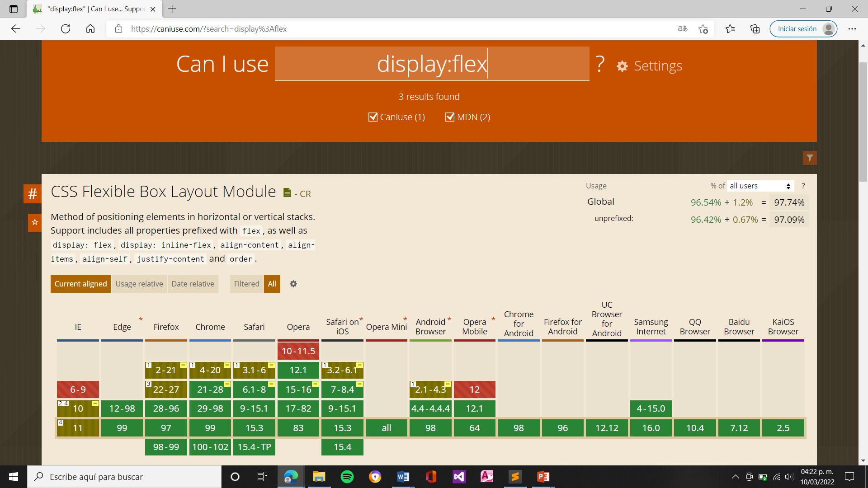
Task: Open Sublime Text from the taskbar
Action: (515, 477)
